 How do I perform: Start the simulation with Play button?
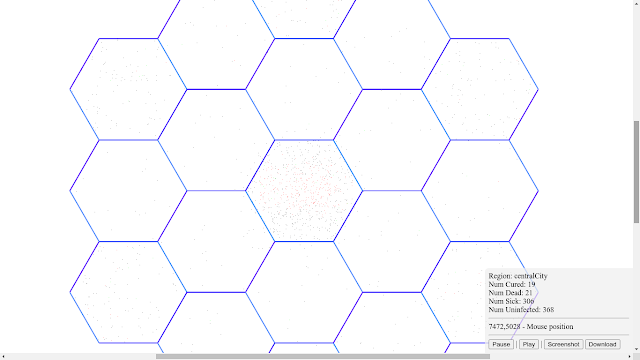point(529,344)
